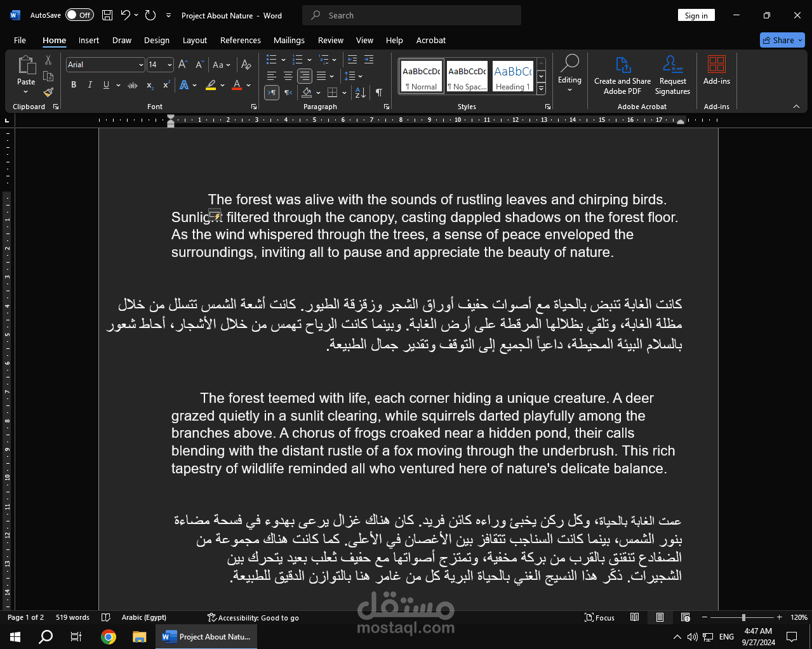Toggle Bold formatting
Viewport: 812px width, 649px height.
pyautogui.click(x=74, y=85)
